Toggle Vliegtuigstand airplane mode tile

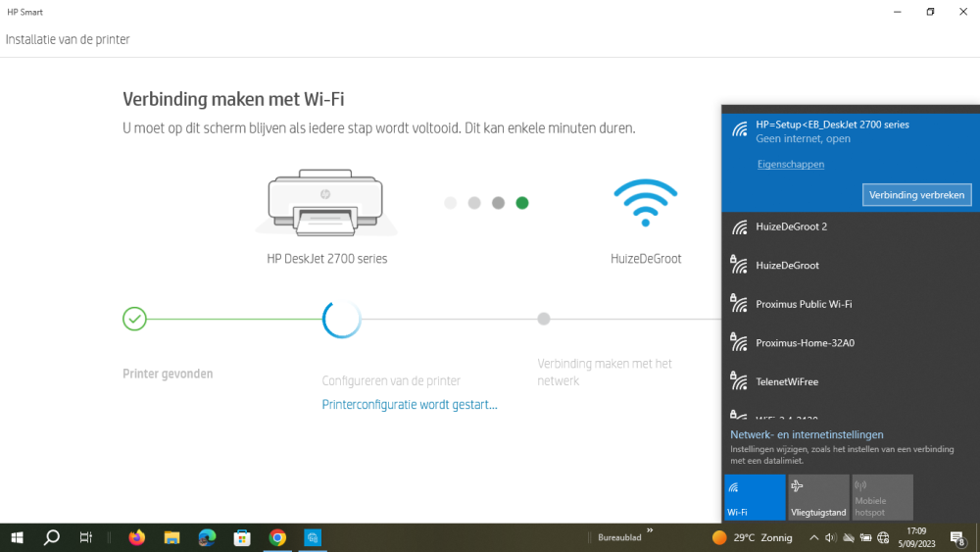pos(818,497)
